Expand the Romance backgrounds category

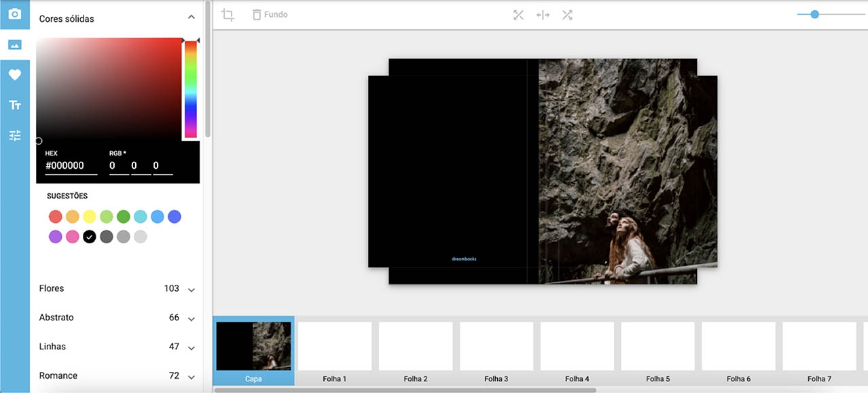[191, 377]
